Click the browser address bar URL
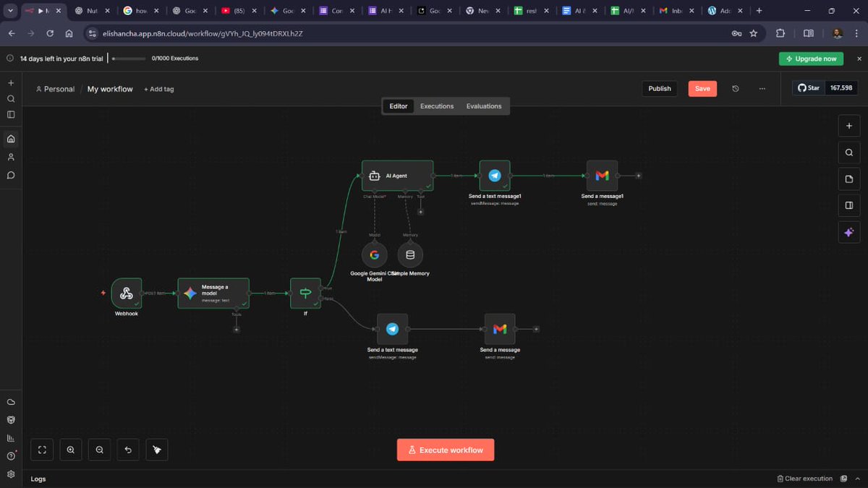Screen dimensions: 868x488 (203, 33)
